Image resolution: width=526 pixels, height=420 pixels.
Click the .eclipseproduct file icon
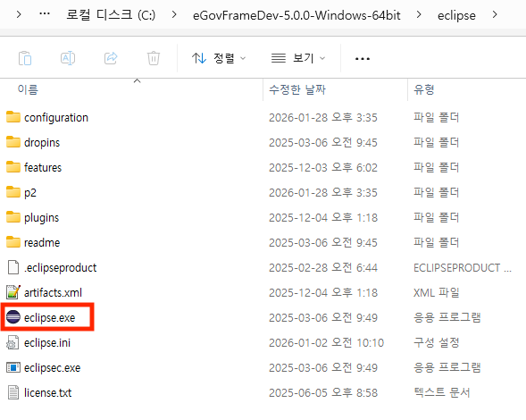pyautogui.click(x=13, y=267)
